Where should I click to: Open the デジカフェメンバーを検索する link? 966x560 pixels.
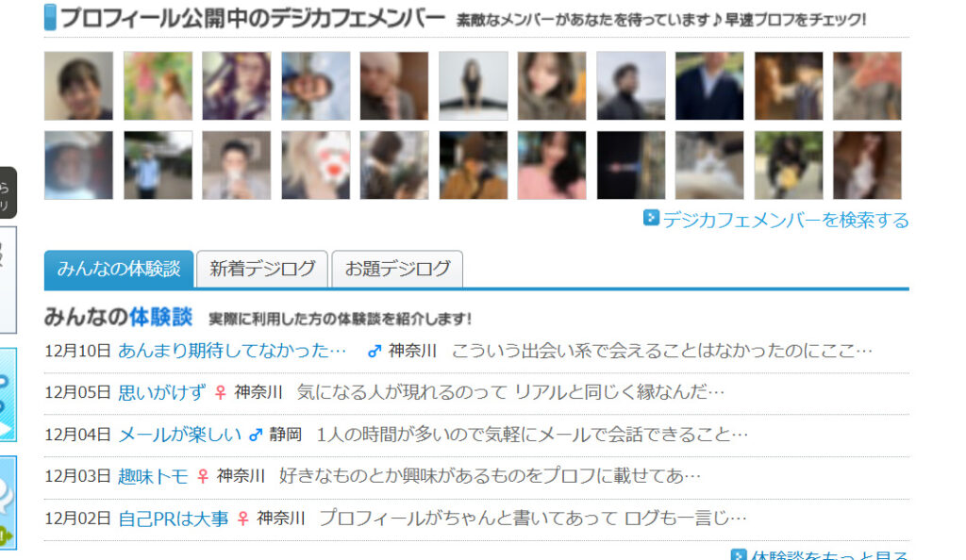point(786,220)
